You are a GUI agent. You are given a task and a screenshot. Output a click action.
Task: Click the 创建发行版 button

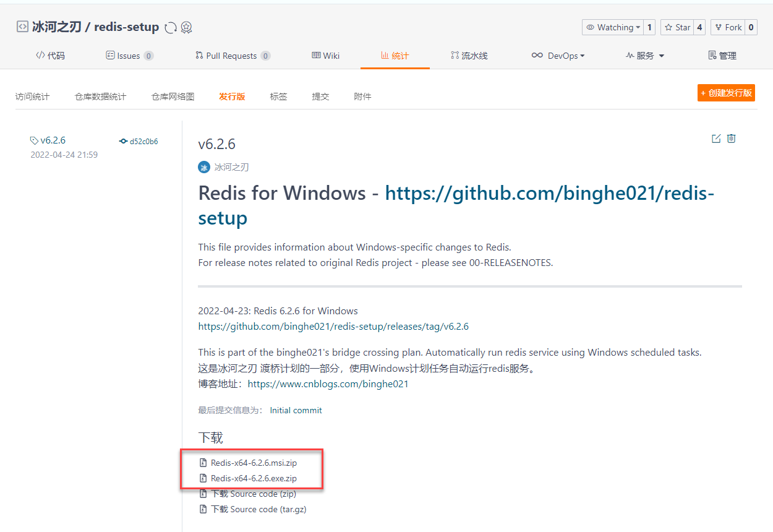click(x=726, y=93)
